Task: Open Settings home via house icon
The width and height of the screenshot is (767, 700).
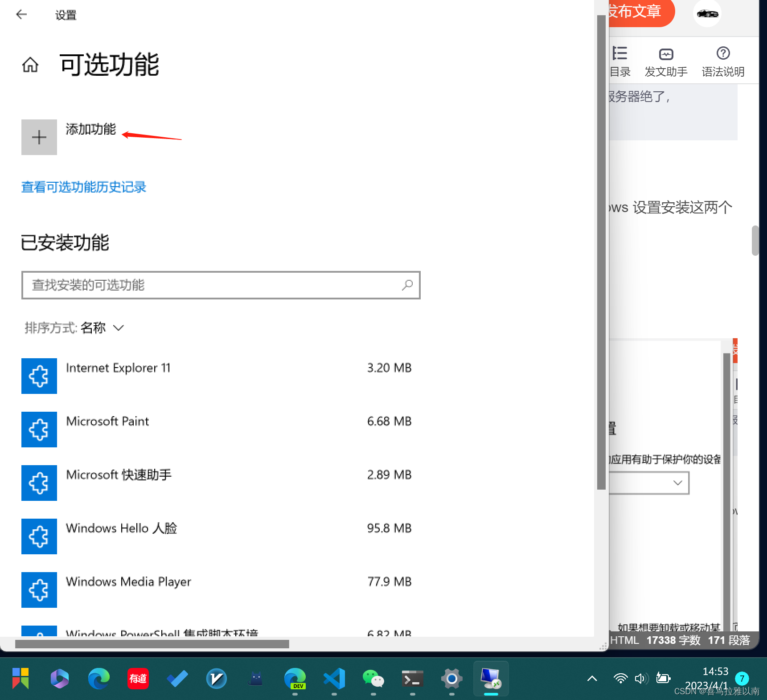Action: (30, 65)
